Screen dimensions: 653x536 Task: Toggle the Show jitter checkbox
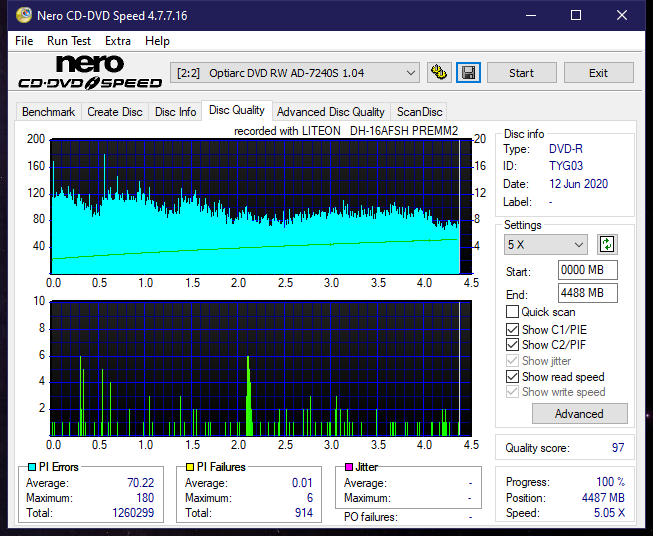[x=512, y=361]
